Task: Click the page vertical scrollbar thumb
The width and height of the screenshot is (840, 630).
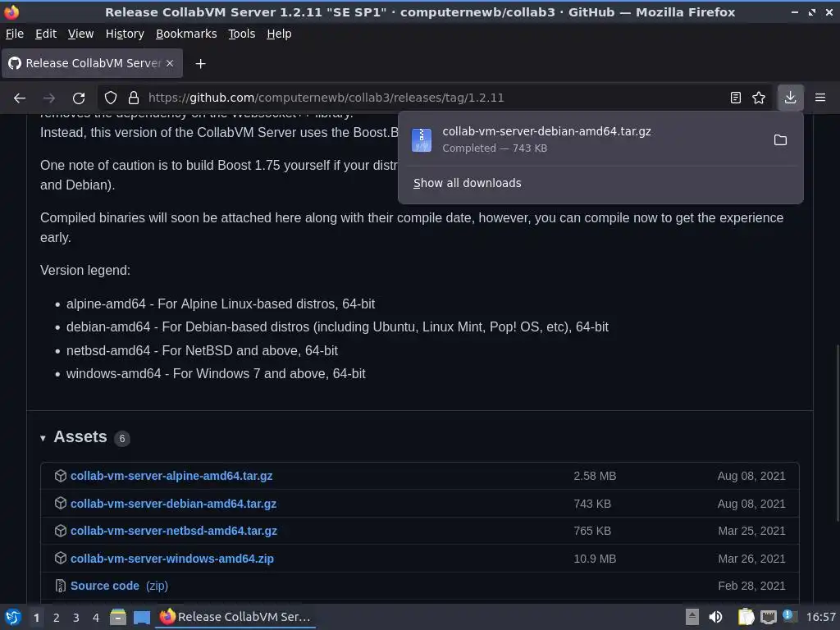Action: tap(837, 433)
